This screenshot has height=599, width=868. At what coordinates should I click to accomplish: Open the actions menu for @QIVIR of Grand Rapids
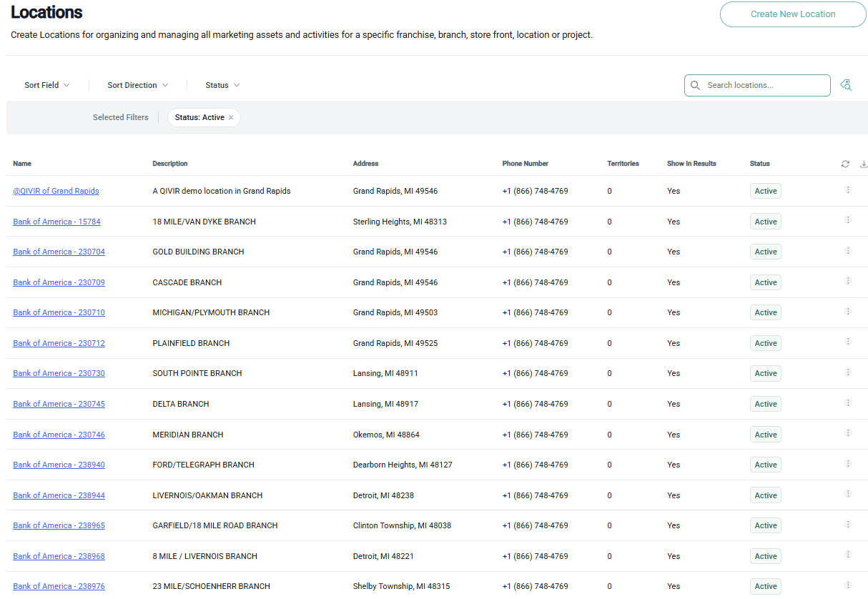[x=848, y=190]
